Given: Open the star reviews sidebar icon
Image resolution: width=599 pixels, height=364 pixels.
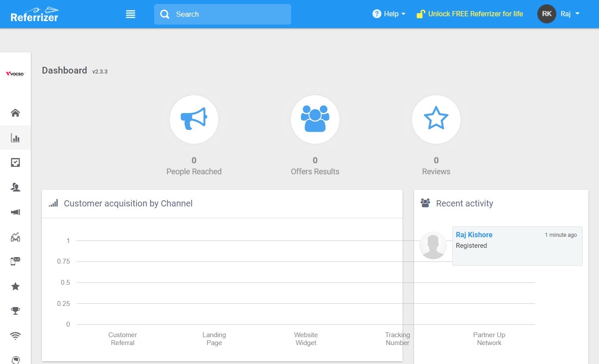Looking at the screenshot, I should pyautogui.click(x=15, y=287).
